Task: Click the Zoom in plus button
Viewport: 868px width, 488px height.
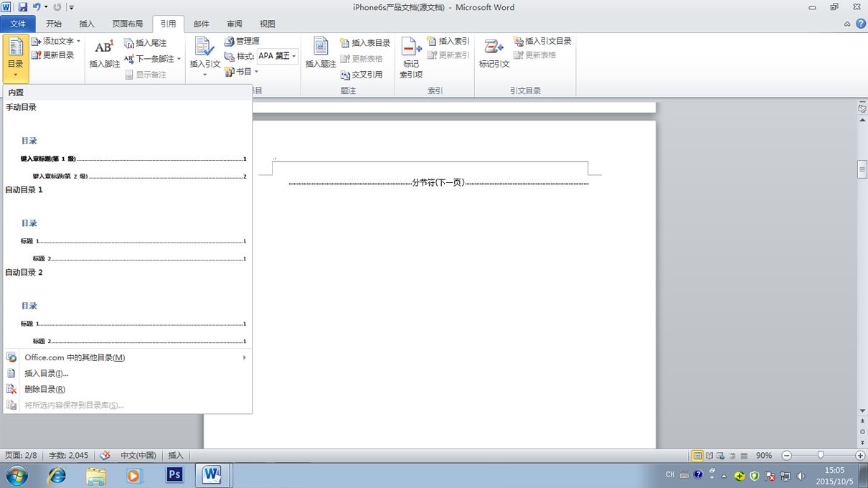Action: [860, 456]
